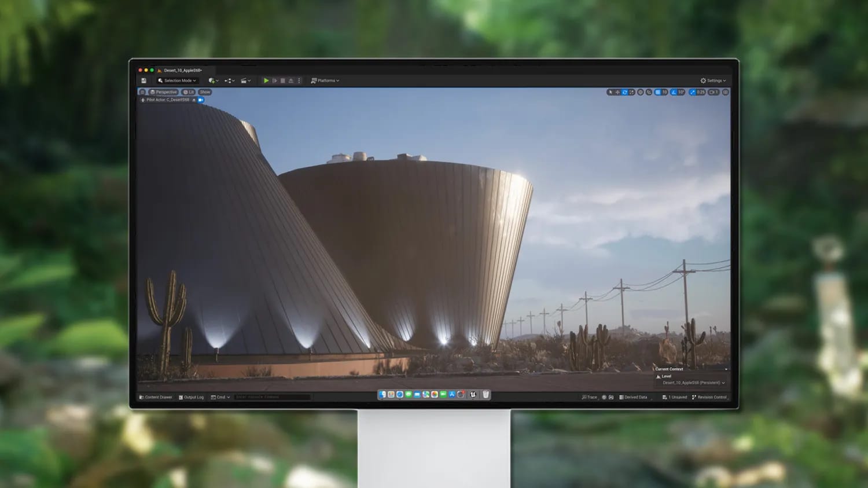This screenshot has height=488, width=868.
Task: Click the console command input field
Action: tap(272, 397)
